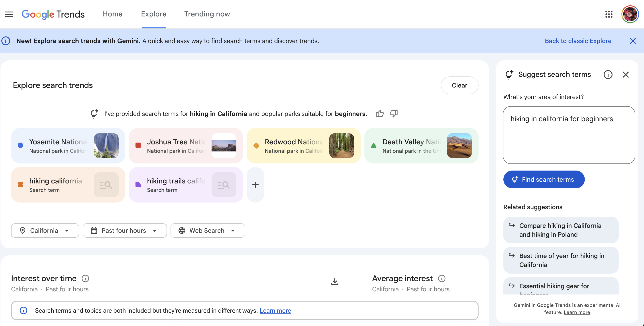This screenshot has height=326, width=644.
Task: Open the account profile avatar
Action: point(630,14)
